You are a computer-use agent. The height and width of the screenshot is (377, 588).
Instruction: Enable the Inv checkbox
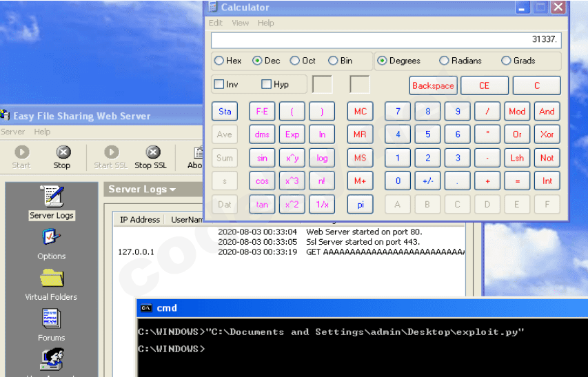(x=219, y=84)
